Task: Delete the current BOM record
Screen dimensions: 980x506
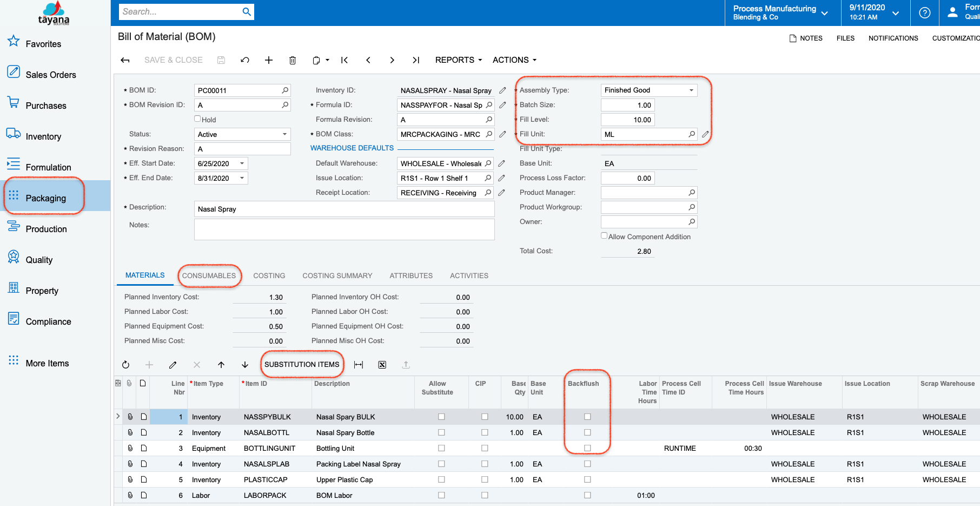Action: click(292, 60)
